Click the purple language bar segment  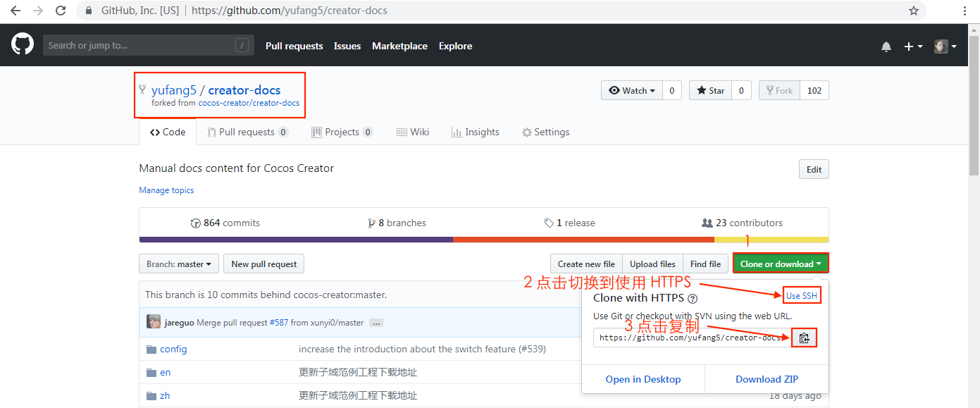click(x=296, y=240)
